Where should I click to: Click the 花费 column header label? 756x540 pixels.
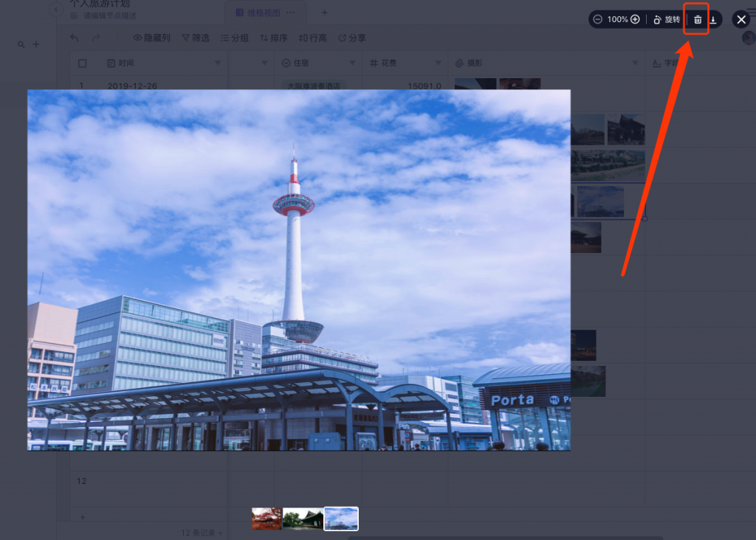[388, 63]
